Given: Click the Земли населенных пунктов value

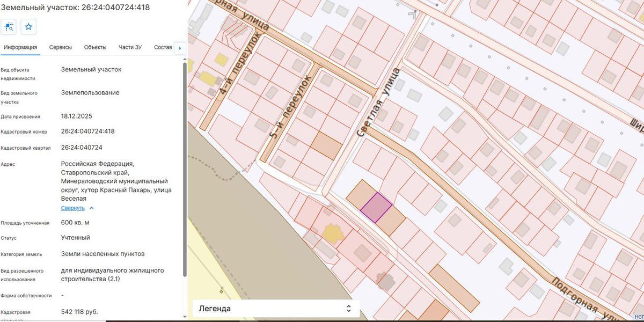Looking at the screenshot, I should (103, 254).
